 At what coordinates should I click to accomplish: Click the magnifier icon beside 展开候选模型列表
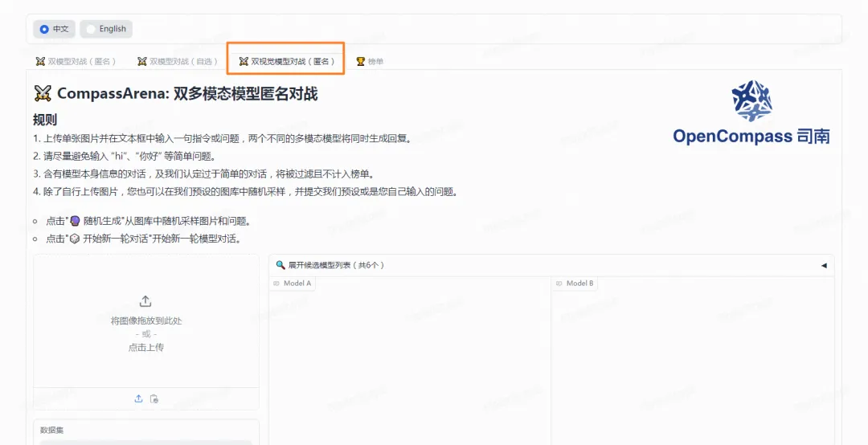[280, 265]
